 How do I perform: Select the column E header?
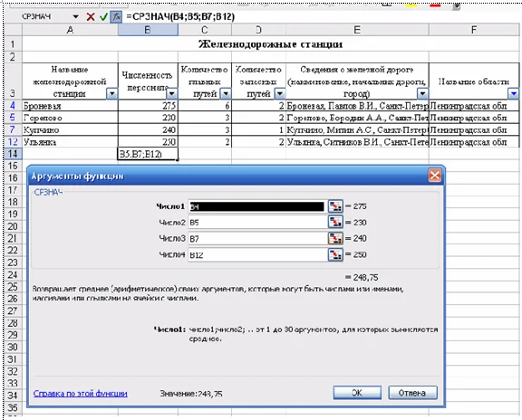point(357,30)
